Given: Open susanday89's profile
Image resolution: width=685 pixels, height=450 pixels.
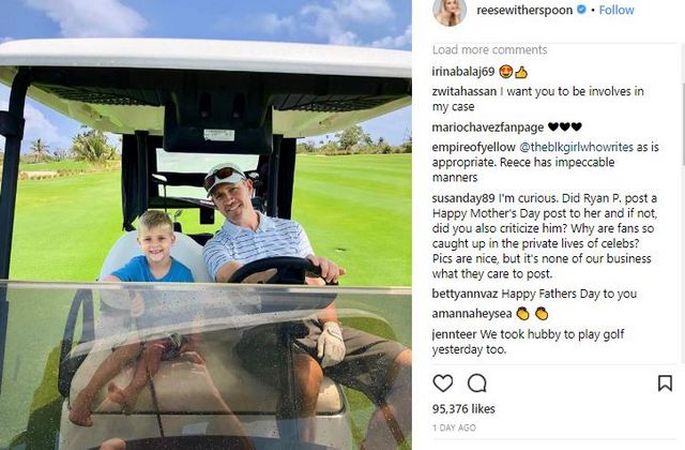Looking at the screenshot, I should point(464,198).
